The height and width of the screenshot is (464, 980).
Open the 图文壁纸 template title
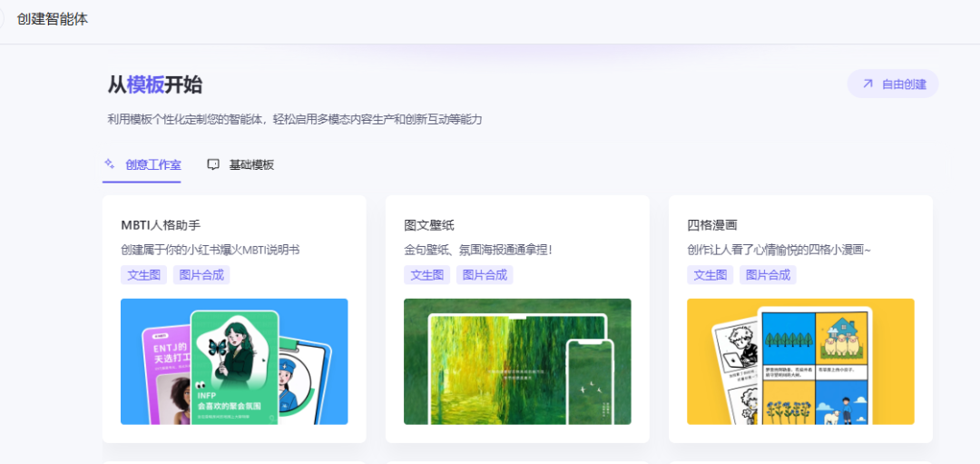(429, 224)
